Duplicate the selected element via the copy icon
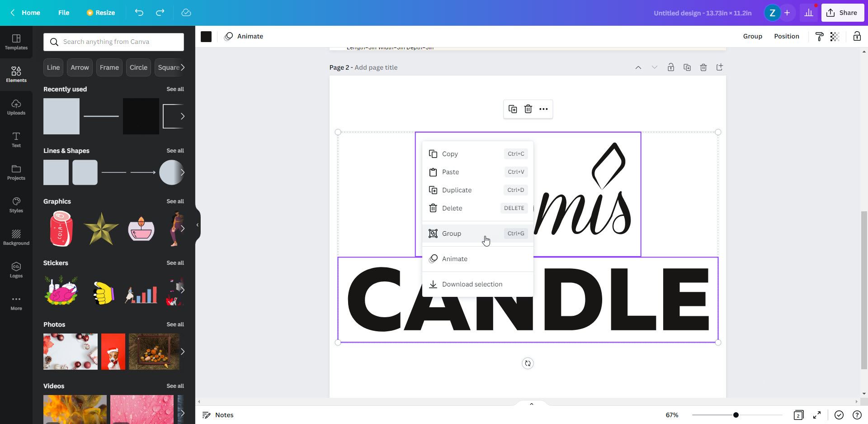 513,109
